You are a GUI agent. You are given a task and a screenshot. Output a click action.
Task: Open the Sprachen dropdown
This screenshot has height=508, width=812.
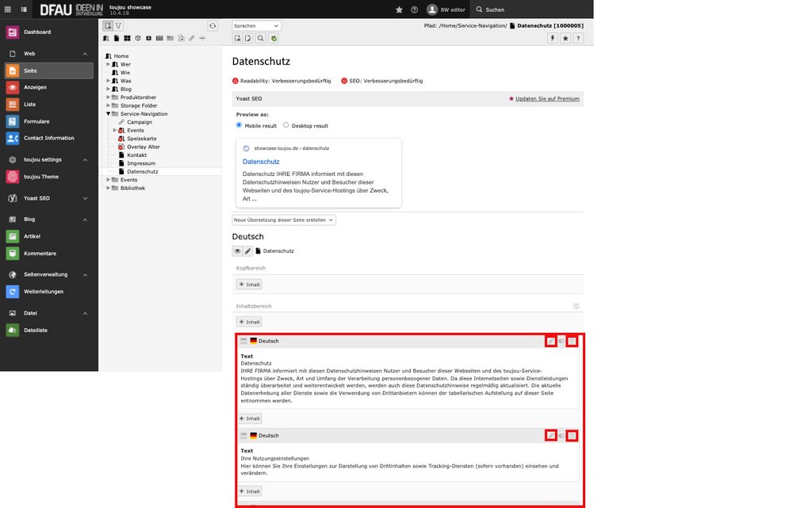(256, 26)
